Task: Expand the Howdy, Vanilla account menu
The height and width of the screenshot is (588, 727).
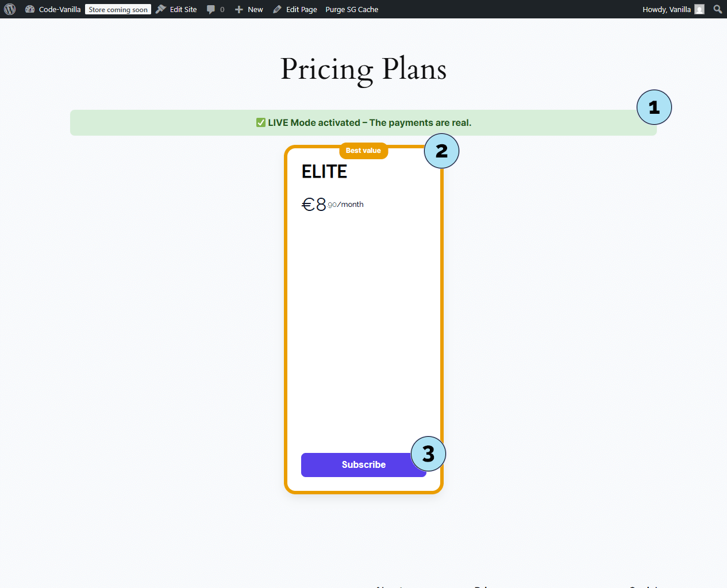Action: [666, 9]
